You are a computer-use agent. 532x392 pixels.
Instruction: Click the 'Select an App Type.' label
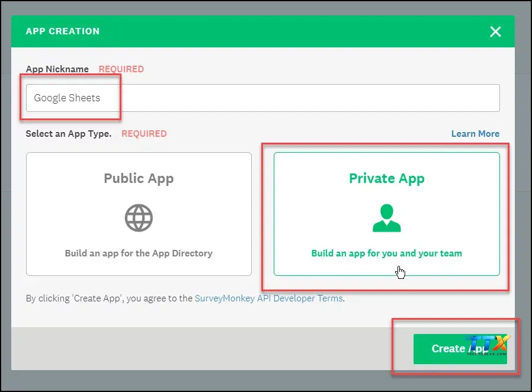(69, 134)
